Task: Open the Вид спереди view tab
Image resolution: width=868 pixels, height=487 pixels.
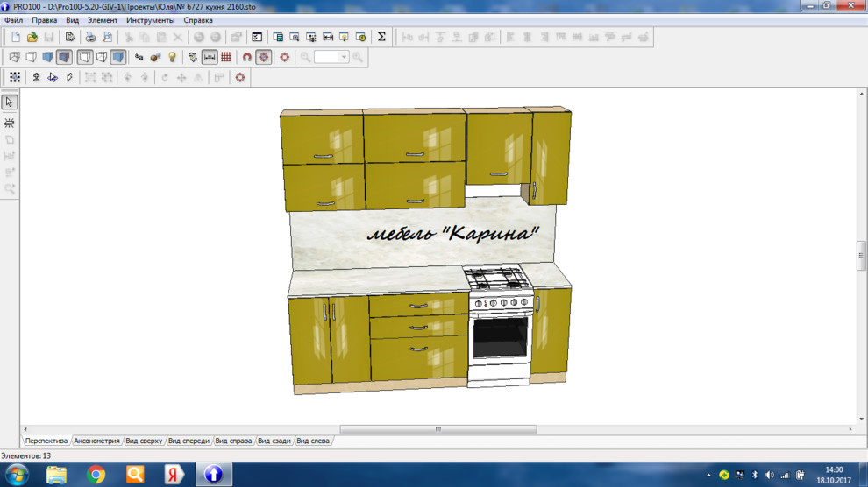Action: (189, 441)
